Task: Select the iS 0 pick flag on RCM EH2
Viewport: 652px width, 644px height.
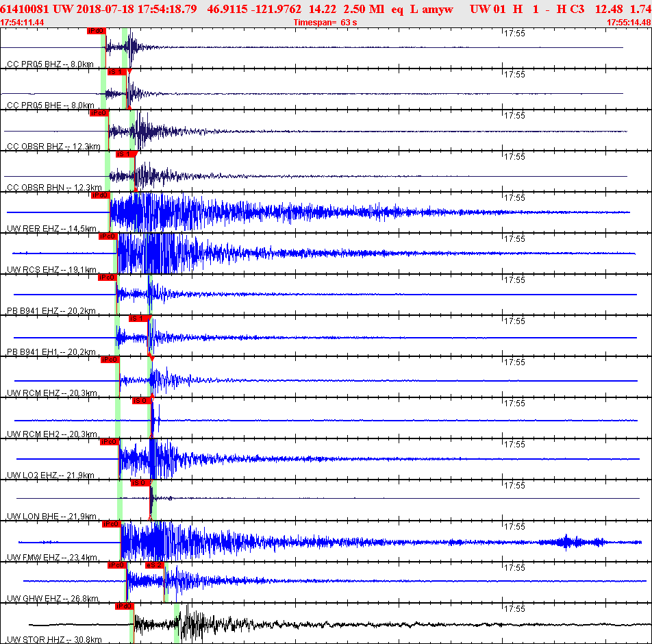Action: (x=142, y=401)
